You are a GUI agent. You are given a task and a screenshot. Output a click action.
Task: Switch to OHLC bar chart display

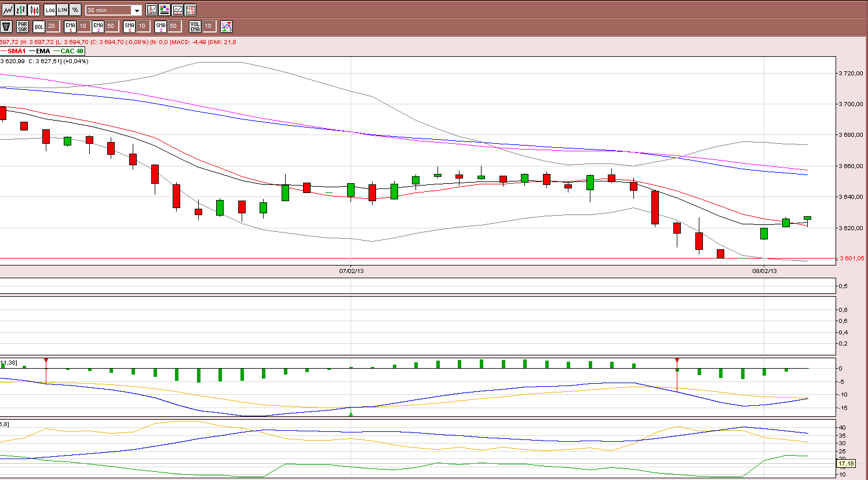coord(21,10)
